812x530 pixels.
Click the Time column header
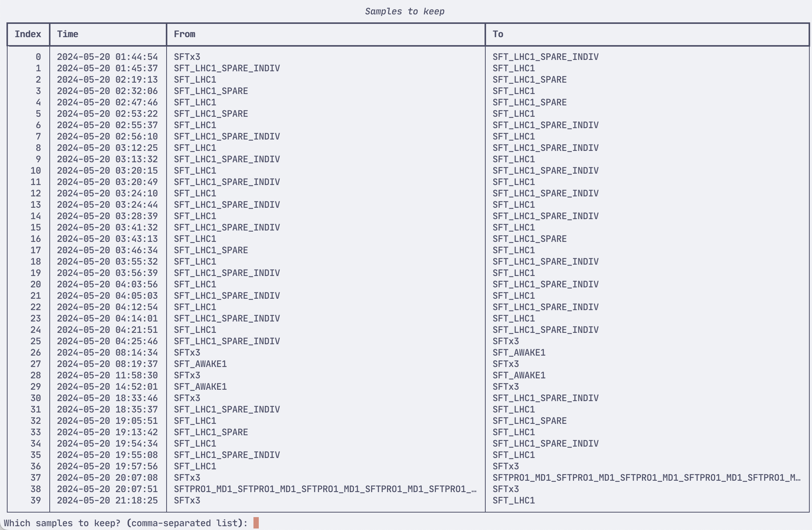68,34
